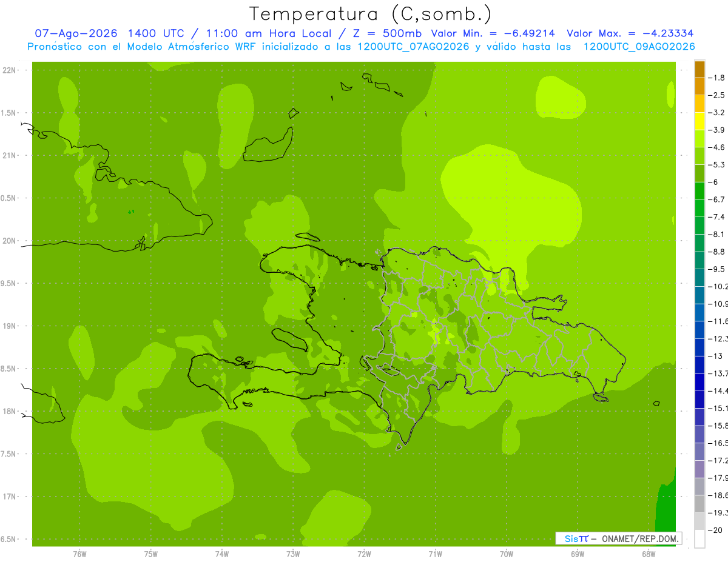Pick the dark orange swatch above -1.8
This screenshot has height=562, width=728.
699,69
